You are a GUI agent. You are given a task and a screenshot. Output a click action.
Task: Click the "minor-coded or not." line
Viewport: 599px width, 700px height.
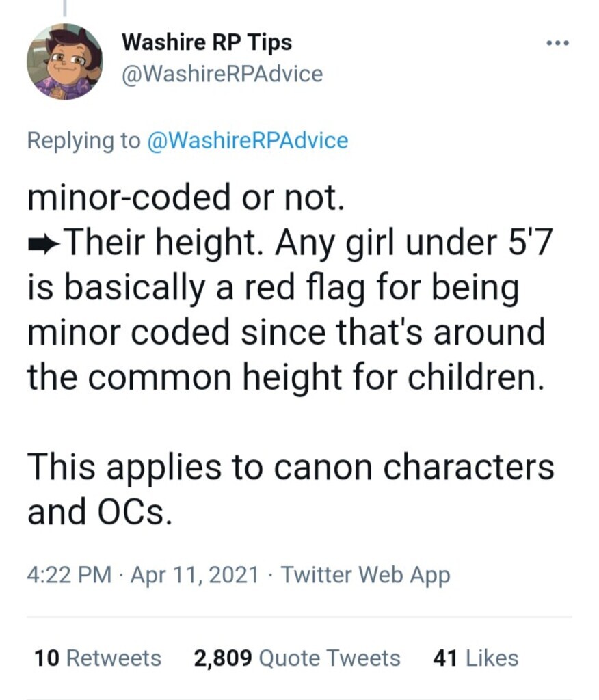coord(183,198)
